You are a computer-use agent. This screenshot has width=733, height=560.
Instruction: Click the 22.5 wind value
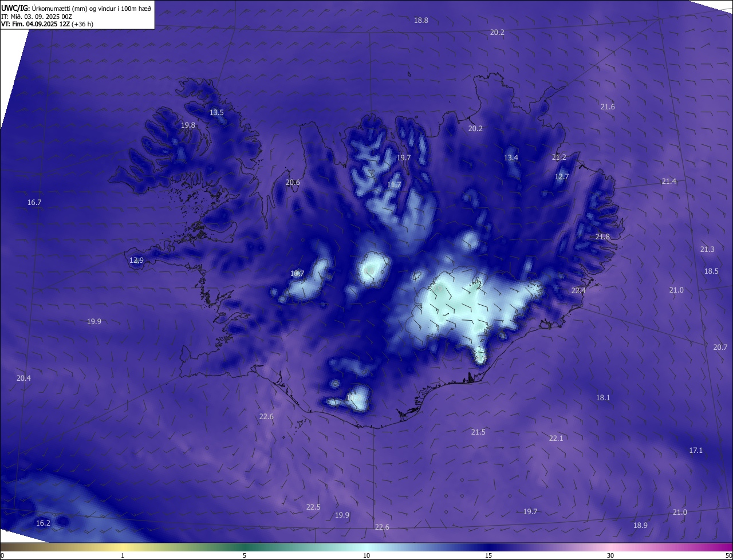tap(313, 507)
